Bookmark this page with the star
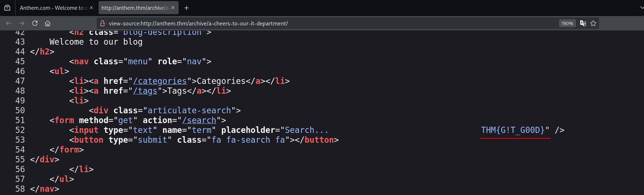Viewport: 644px width, 195px height. tap(593, 23)
